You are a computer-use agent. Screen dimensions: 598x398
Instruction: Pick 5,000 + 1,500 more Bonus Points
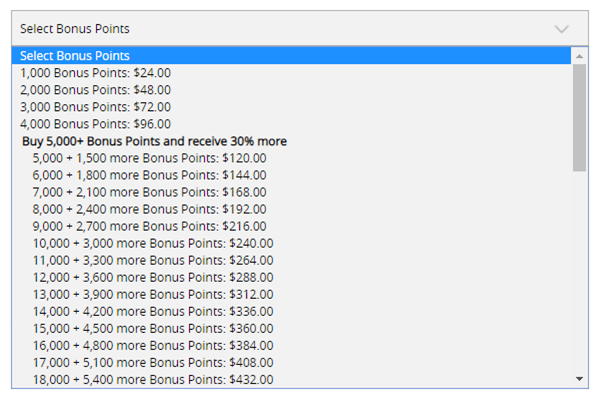click(x=291, y=158)
